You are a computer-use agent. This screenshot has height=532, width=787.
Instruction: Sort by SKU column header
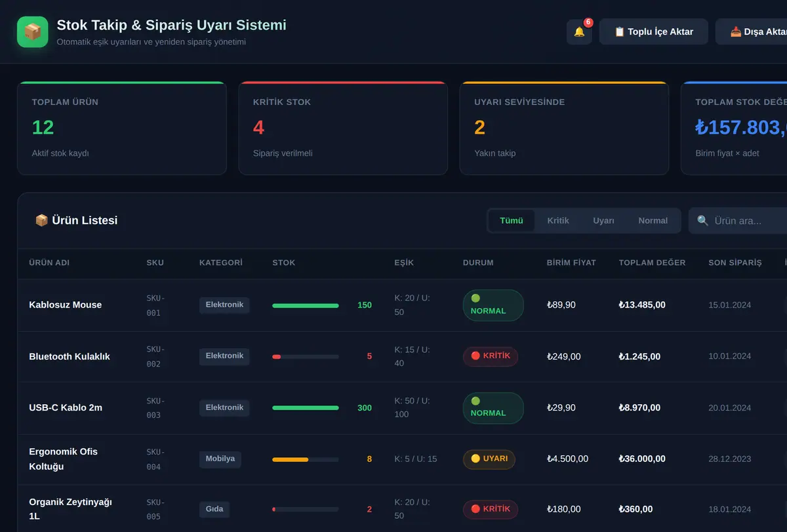tap(155, 262)
